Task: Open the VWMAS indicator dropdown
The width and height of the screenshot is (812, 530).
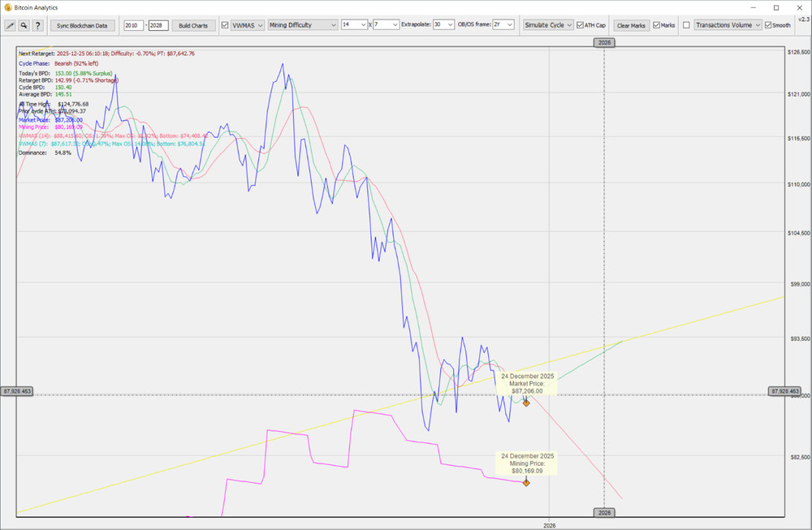Action: [247, 25]
